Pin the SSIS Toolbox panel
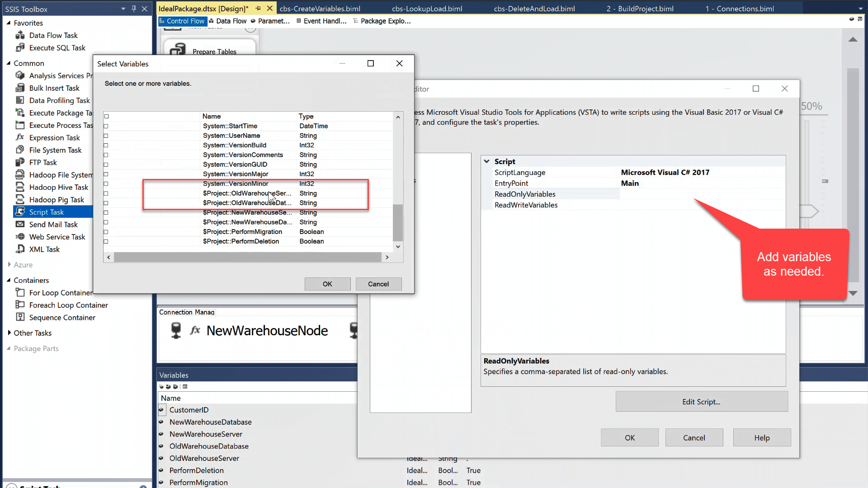Screen dimensions: 868x488 tap(134, 9)
